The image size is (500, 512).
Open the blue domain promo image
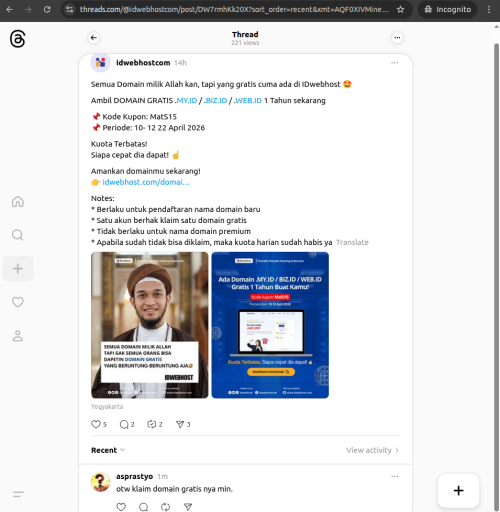(270, 325)
